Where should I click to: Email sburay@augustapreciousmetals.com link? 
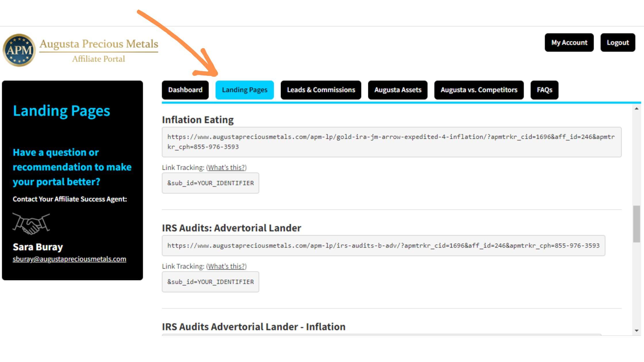(x=69, y=259)
